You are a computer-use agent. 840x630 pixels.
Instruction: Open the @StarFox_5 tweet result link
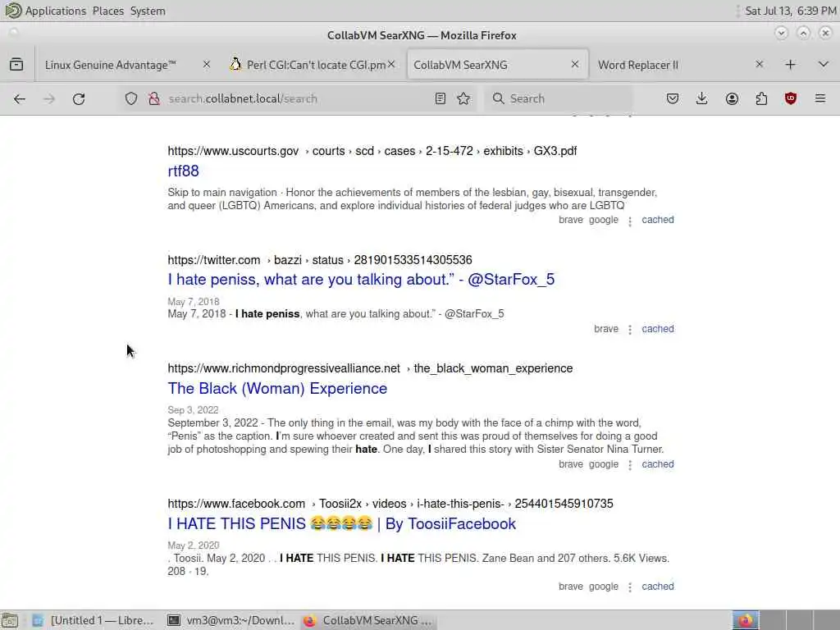[361, 280]
